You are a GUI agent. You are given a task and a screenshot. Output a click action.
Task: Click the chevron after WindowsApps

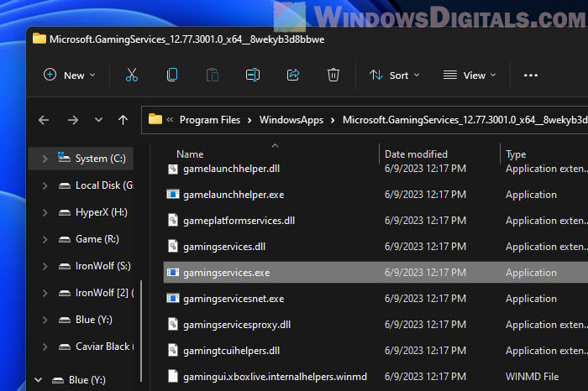coord(333,120)
